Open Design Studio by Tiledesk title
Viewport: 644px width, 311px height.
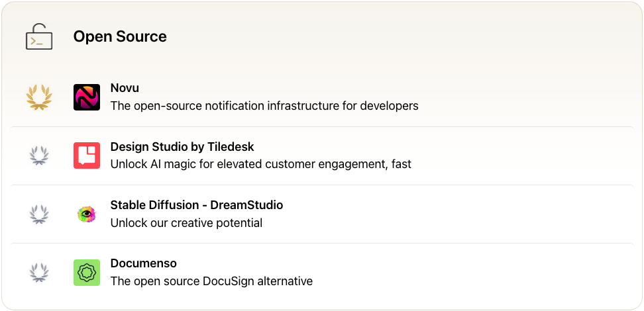182,146
